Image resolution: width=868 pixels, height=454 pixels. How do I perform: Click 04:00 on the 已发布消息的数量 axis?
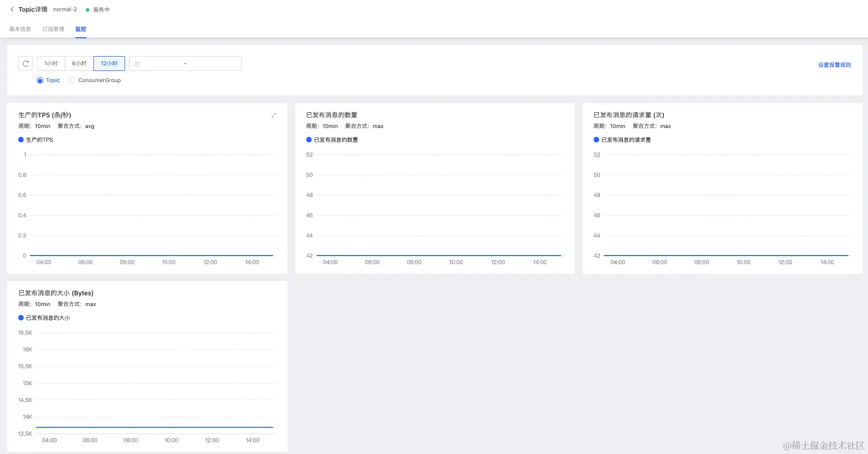coord(330,262)
